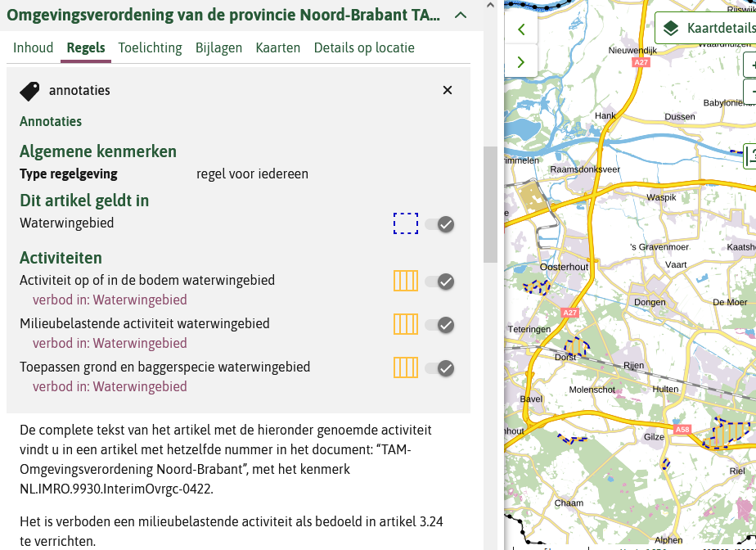The height and width of the screenshot is (550, 756).
Task: Click the hatched water area near Dorst
Action: click(x=577, y=346)
